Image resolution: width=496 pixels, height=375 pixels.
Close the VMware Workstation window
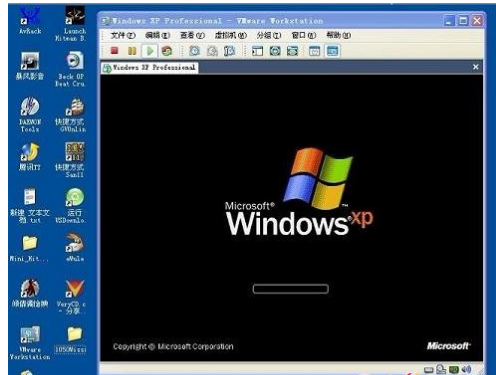point(477,21)
